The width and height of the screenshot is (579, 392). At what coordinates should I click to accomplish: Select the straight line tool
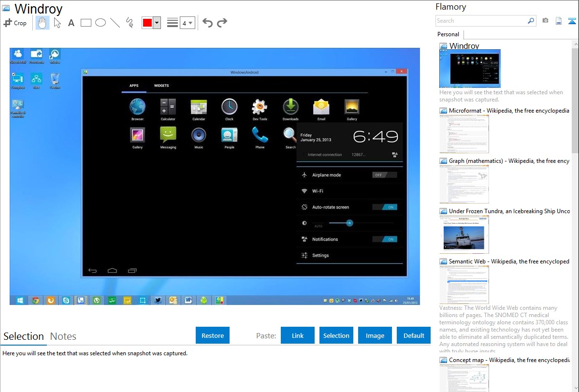[115, 23]
